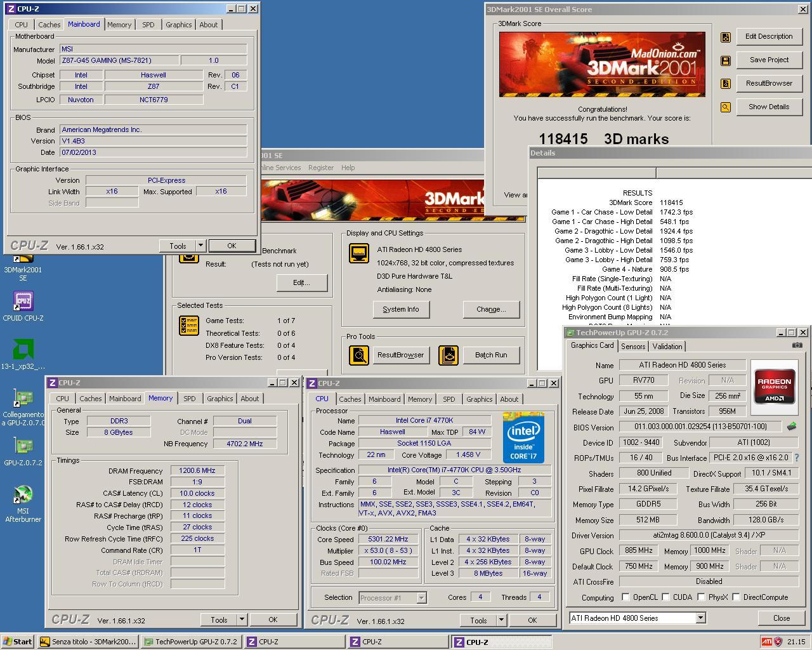812x650 pixels.
Task: Click the 3DMark2001 banner image in score window
Action: [602, 64]
